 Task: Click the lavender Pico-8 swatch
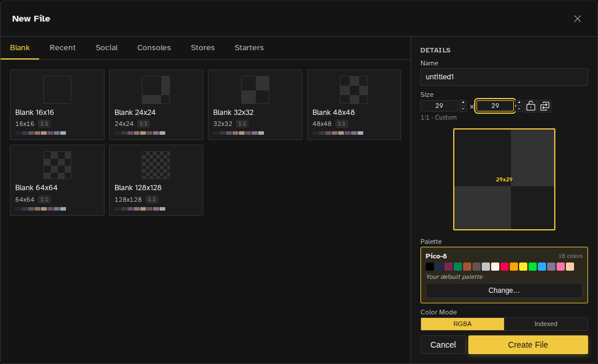click(551, 267)
